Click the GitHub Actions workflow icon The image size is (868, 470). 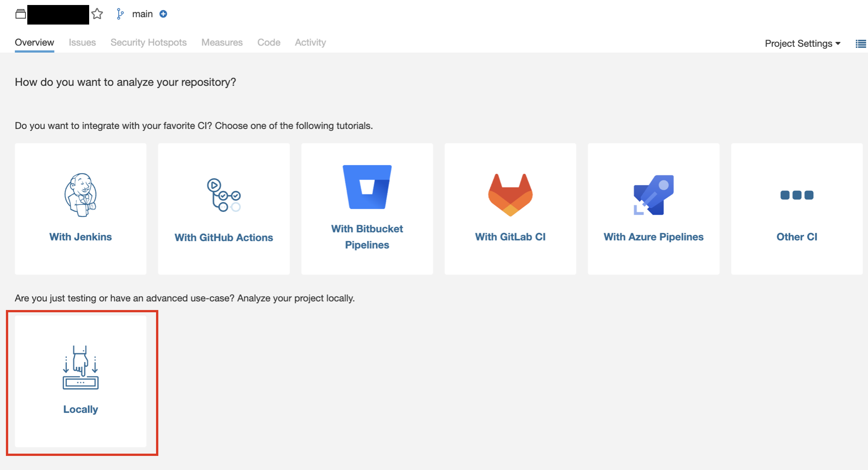pyautogui.click(x=224, y=195)
